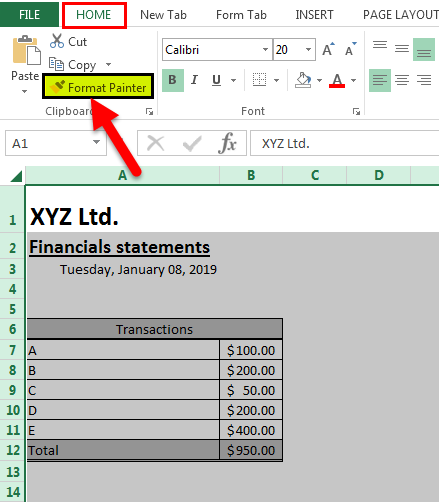Click Decrease Font Size icon
Screen dimensions: 439x502
coord(351,49)
